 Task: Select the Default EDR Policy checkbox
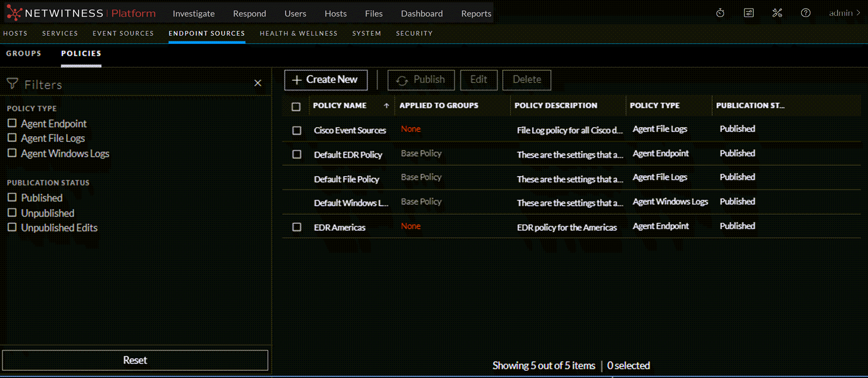pos(297,154)
